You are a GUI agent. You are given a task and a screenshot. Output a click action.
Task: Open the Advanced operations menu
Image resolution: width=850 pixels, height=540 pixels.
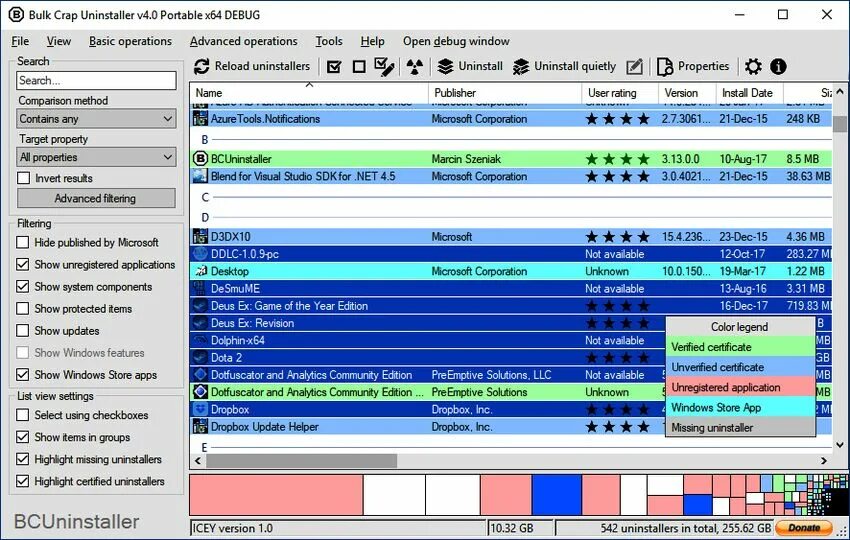click(243, 41)
